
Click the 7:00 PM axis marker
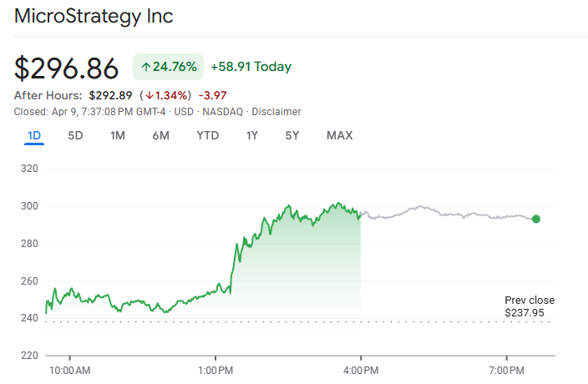506,370
